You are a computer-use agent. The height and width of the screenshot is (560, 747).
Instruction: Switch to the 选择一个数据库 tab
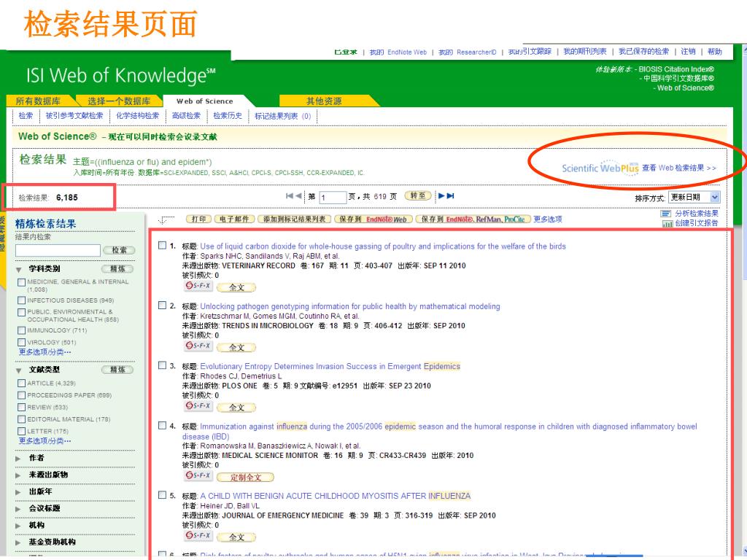point(119,101)
